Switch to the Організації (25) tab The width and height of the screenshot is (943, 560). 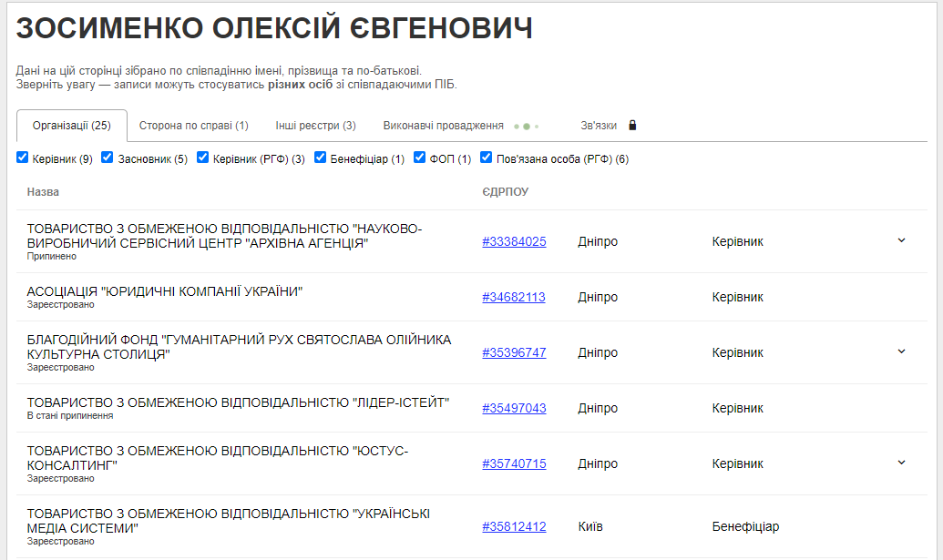coord(71,126)
